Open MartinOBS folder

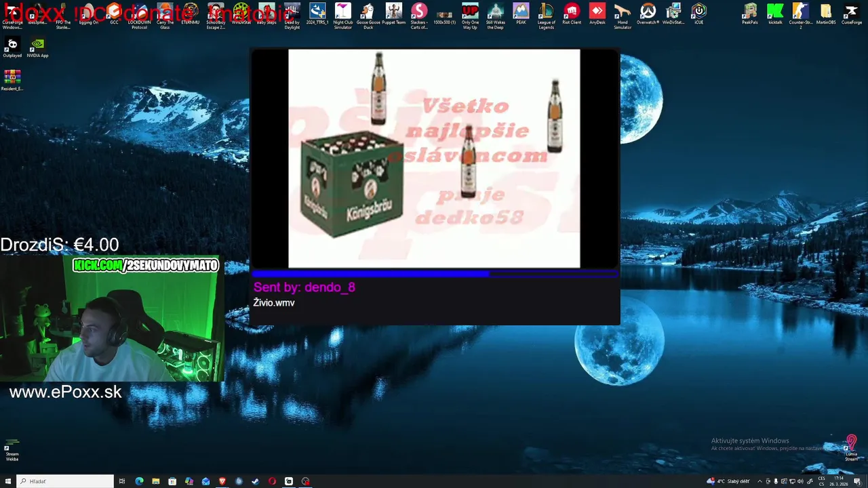point(826,14)
